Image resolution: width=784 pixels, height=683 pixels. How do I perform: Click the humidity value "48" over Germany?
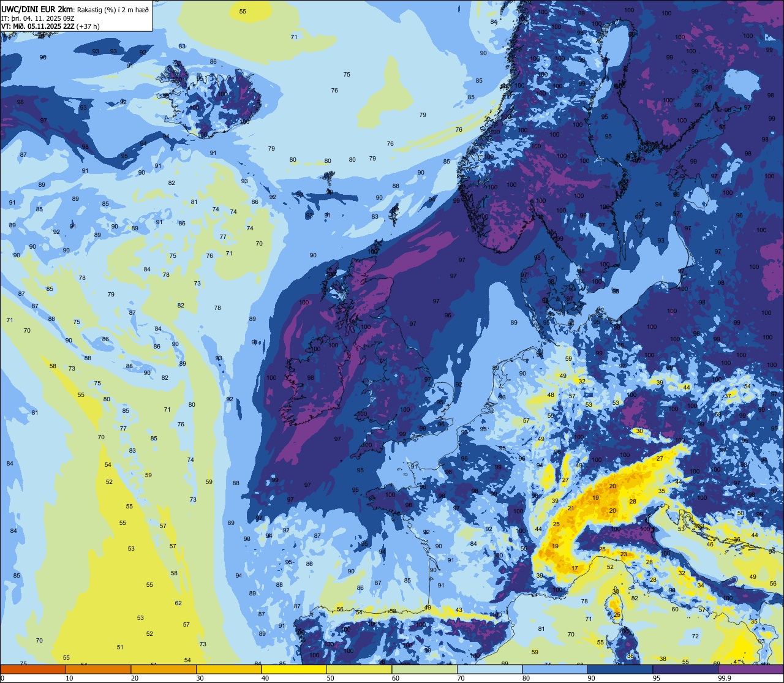point(551,395)
